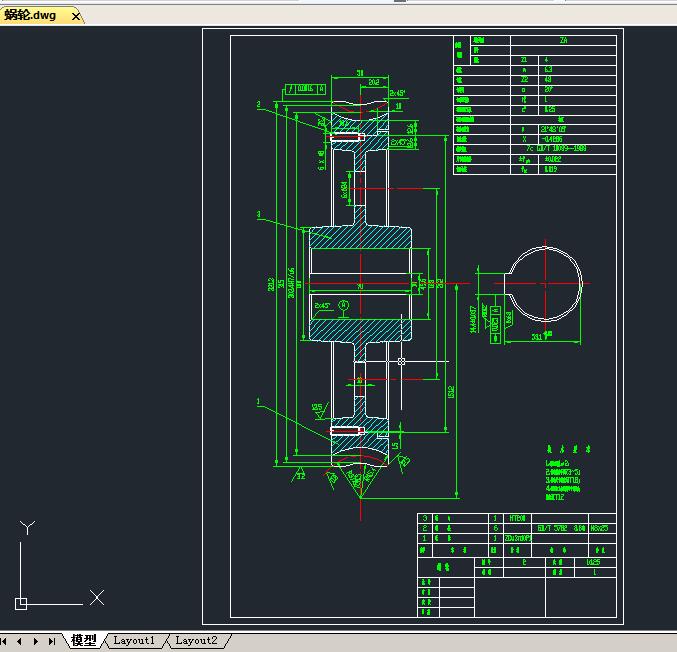Select the 3.2 roughness symbol at bottom
The width and height of the screenshot is (677, 652).
click(300, 473)
